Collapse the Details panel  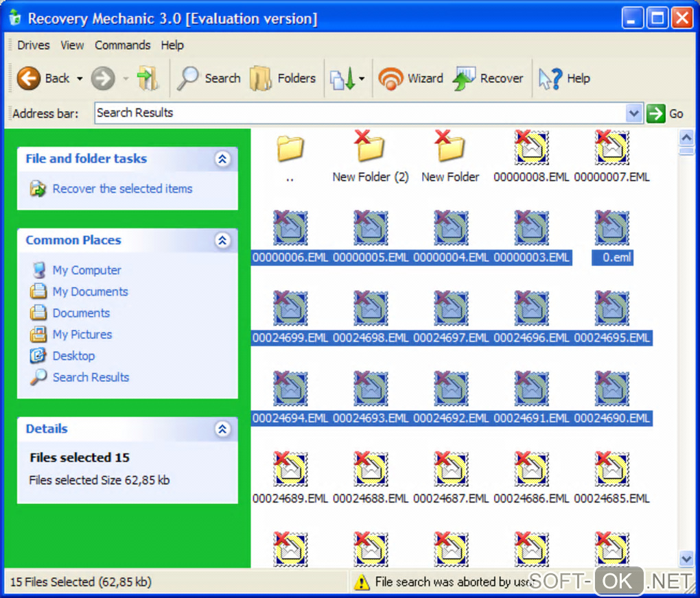click(222, 429)
